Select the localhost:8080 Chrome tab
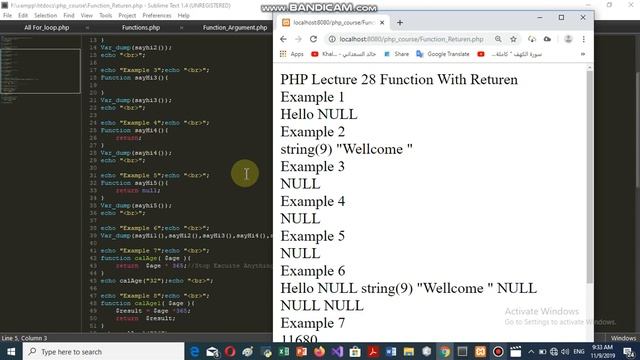The height and width of the screenshot is (360, 640). (333, 23)
